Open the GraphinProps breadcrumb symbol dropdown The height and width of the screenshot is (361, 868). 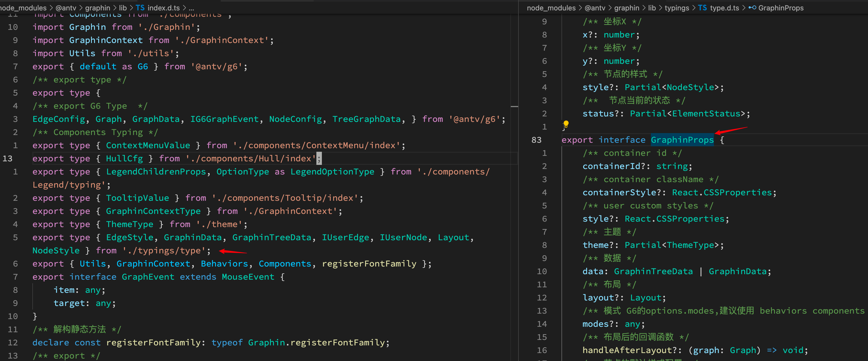click(781, 8)
